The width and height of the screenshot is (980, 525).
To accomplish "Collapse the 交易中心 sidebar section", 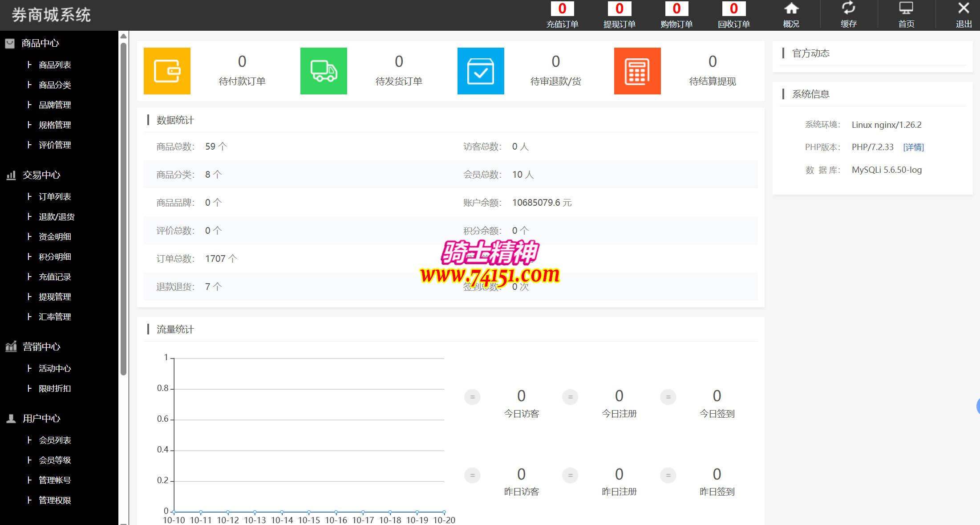I will (x=41, y=175).
